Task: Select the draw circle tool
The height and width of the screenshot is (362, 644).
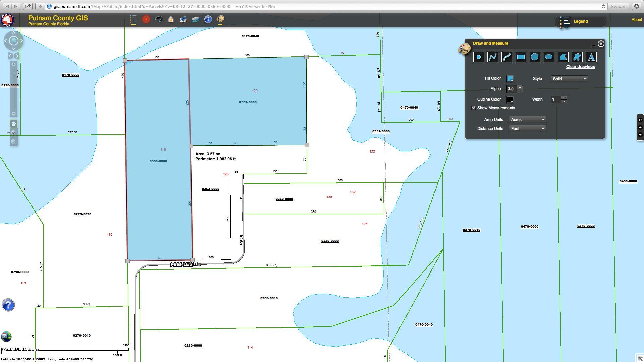Action: (x=535, y=57)
